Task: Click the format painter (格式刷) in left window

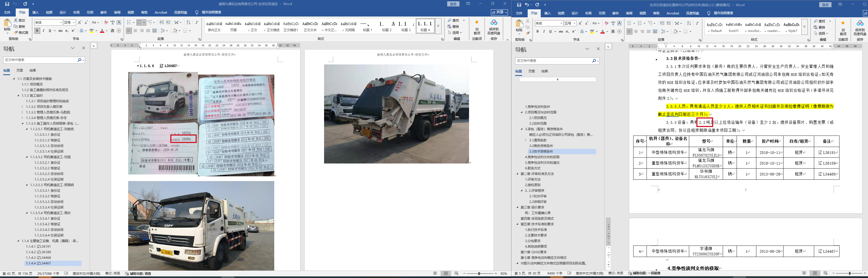Action: pyautogui.click(x=21, y=32)
